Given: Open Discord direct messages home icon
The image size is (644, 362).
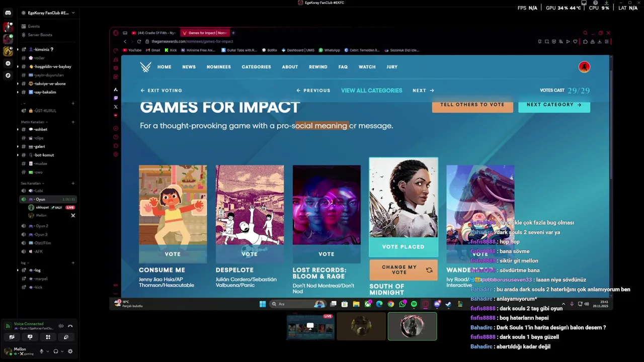Looking at the screenshot, I should coord(8,13).
